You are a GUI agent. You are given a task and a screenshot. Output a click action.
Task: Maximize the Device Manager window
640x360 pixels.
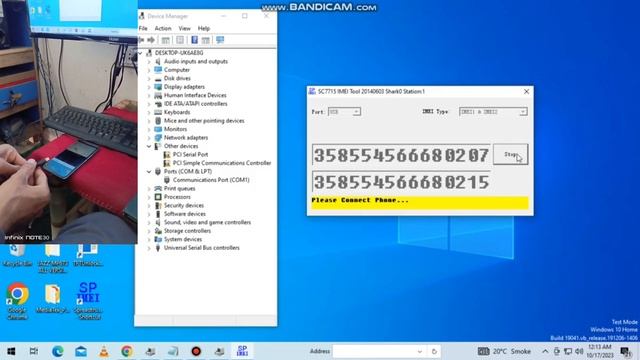[244, 16]
